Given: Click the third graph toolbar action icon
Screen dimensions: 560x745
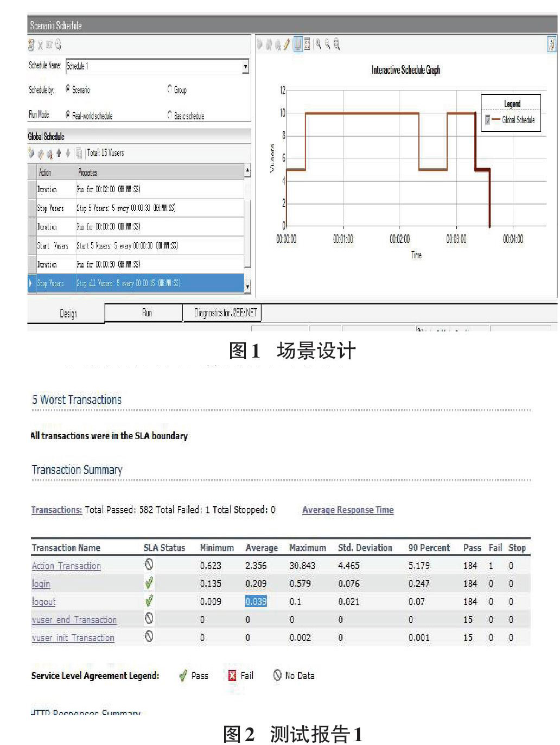Looking at the screenshot, I should (x=278, y=44).
